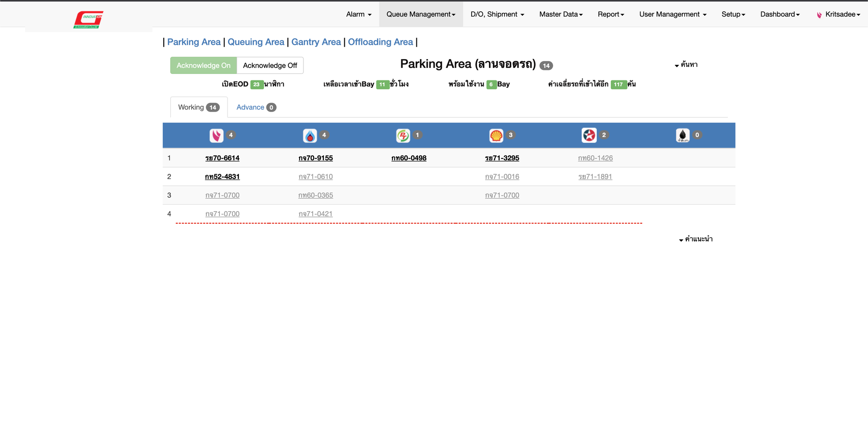Open the Kritsadee user menu
The image size is (868, 445).
(838, 14)
